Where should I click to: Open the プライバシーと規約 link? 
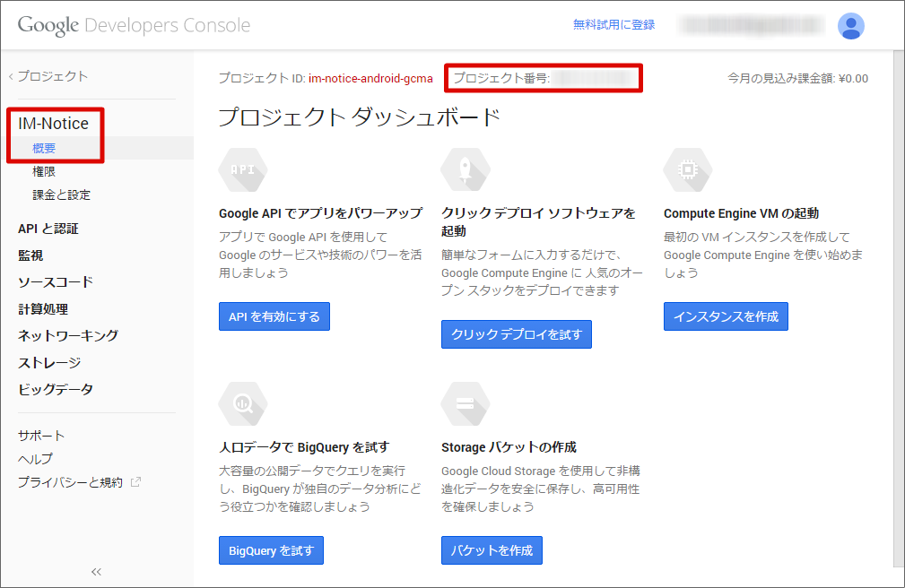[70, 482]
